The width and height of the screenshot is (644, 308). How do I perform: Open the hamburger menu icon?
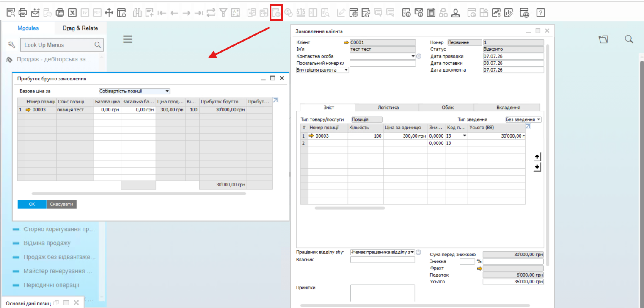[128, 39]
